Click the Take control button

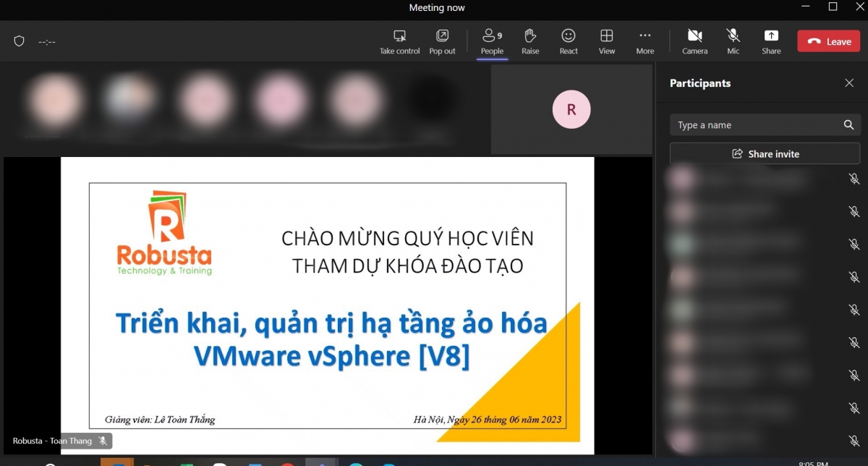(x=399, y=42)
